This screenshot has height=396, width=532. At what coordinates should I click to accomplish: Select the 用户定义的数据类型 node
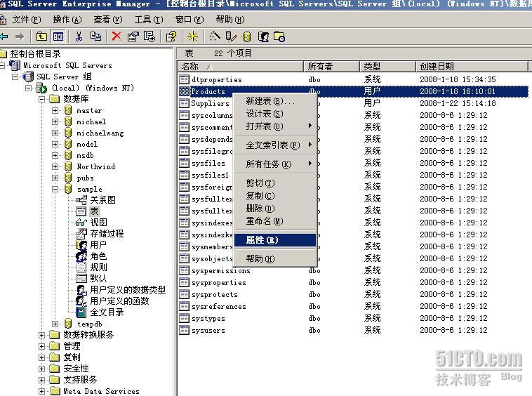pyautogui.click(x=128, y=289)
